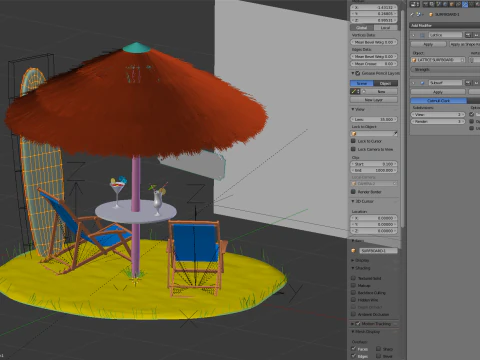480x360 pixels.
Task: Open the LATTICE-SURFBOARD object dropdown
Action: click(438, 60)
